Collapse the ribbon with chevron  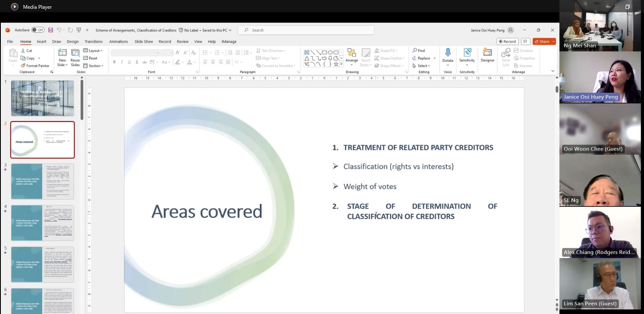553,71
